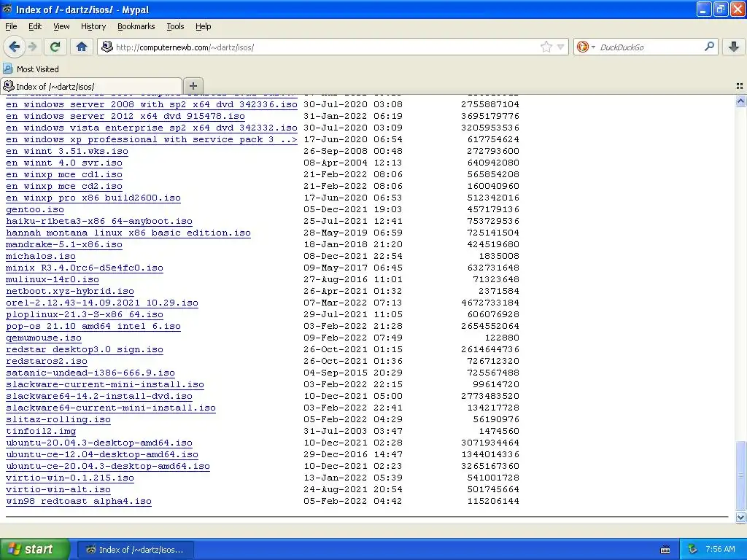
Task: Click the vertical scrollbar thumb
Action: (x=740, y=475)
